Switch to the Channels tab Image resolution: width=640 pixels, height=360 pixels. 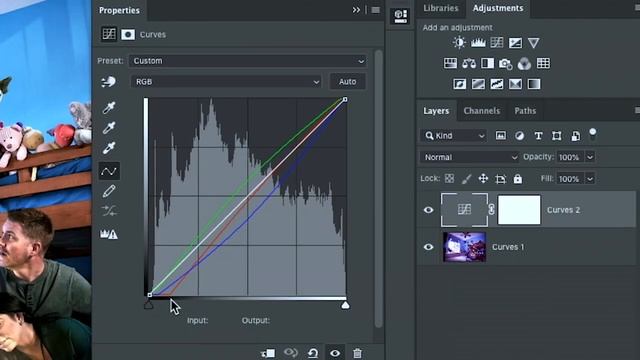[x=482, y=111]
